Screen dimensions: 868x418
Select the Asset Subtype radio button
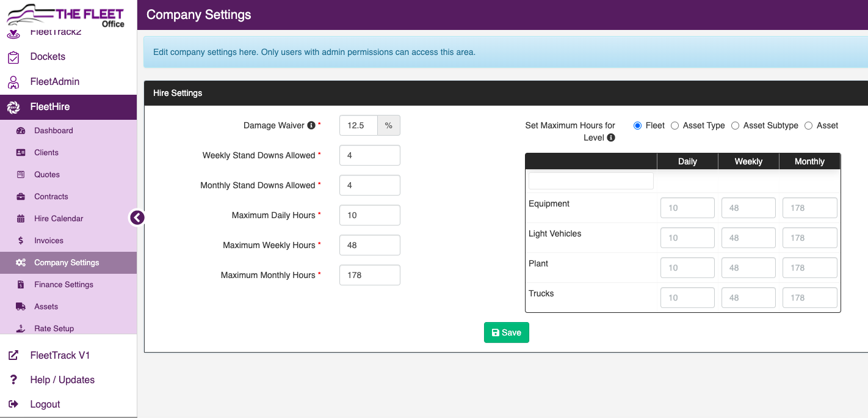click(x=735, y=125)
